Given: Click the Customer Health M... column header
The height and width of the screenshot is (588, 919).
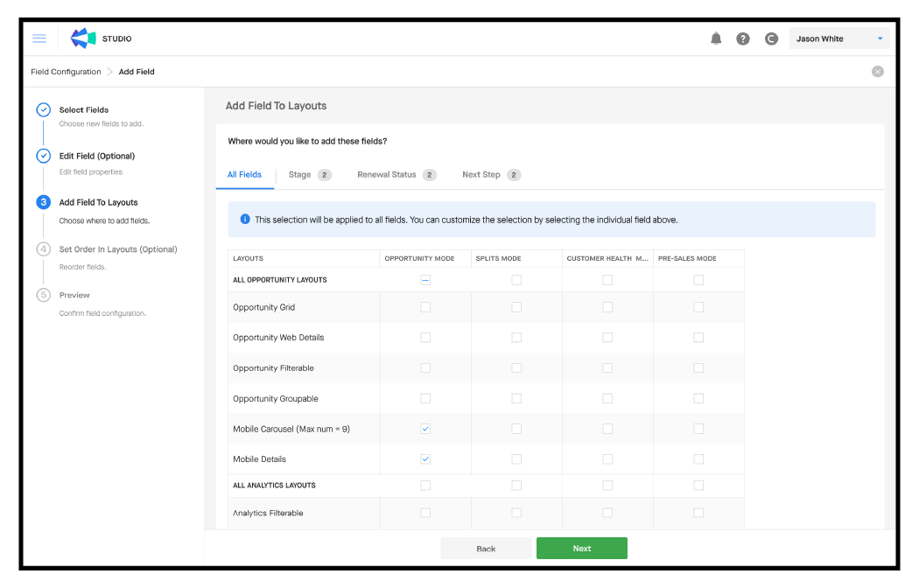Looking at the screenshot, I should [x=607, y=258].
